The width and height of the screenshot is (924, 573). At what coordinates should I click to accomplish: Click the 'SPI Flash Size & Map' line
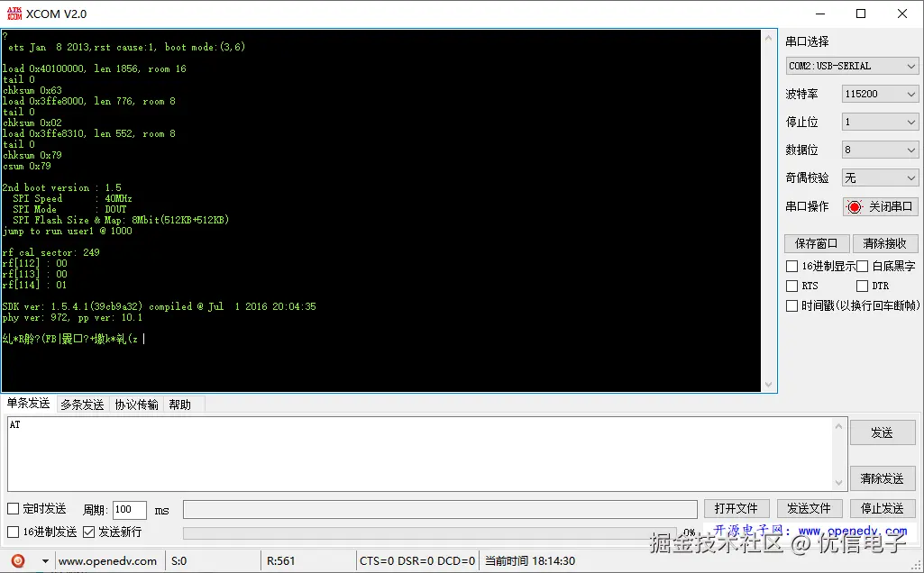pos(121,220)
